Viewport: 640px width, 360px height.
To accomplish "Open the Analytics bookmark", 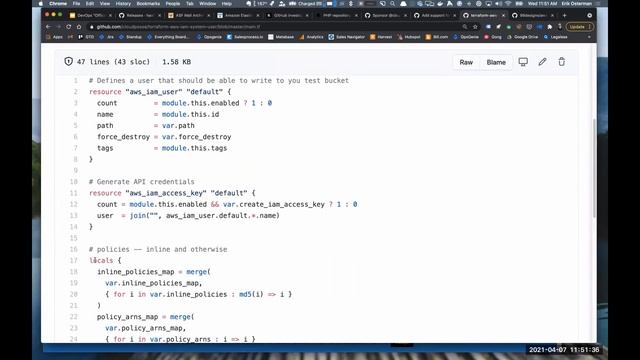I will pos(311,37).
